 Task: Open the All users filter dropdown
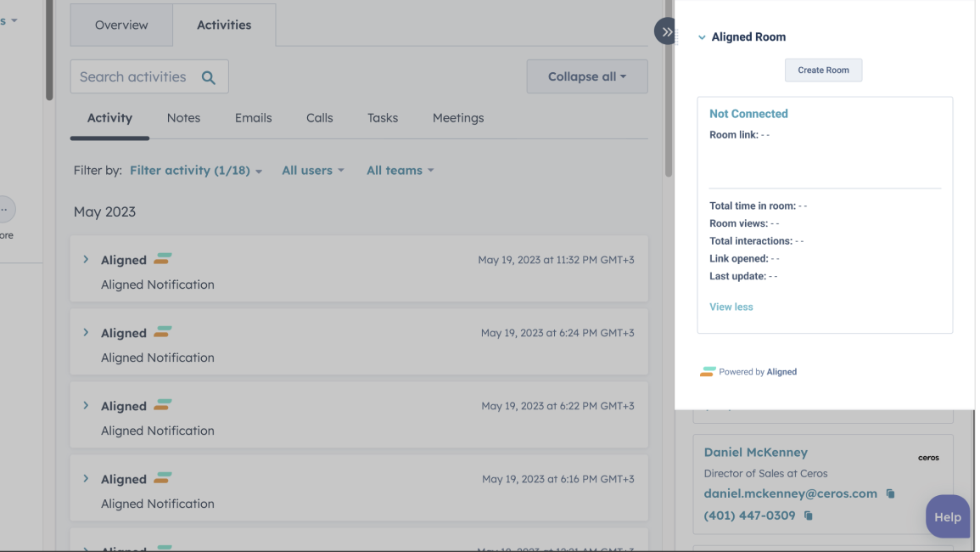tap(312, 171)
